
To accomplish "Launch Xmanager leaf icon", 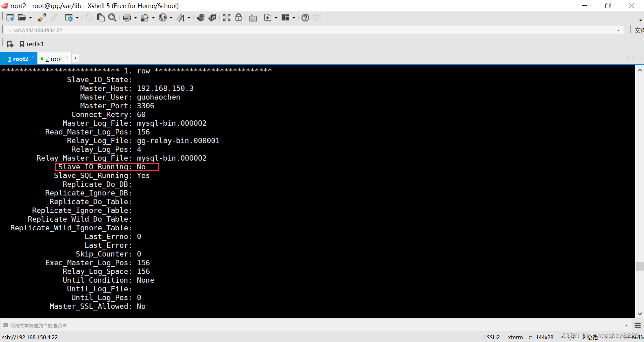I will click(212, 17).
